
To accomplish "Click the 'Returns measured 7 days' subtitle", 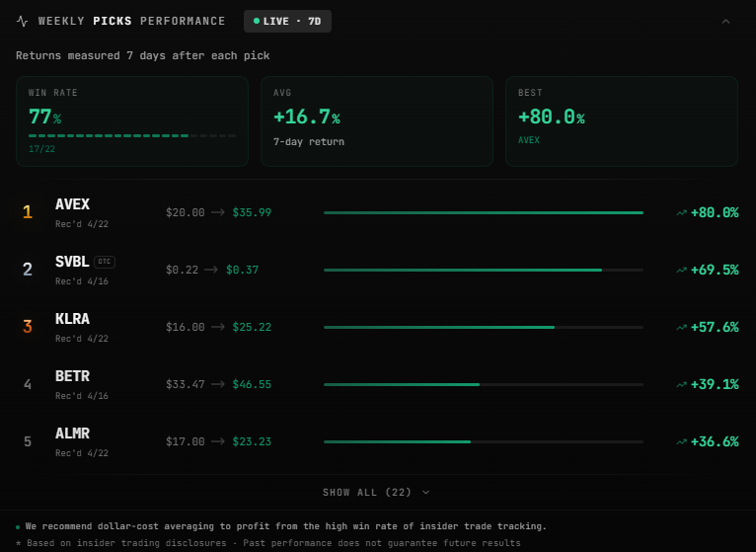I will [x=143, y=56].
